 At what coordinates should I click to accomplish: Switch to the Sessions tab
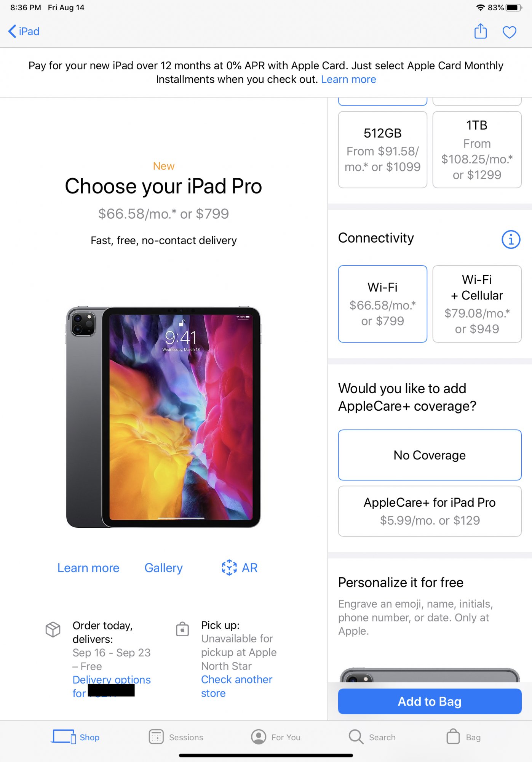coord(176,737)
